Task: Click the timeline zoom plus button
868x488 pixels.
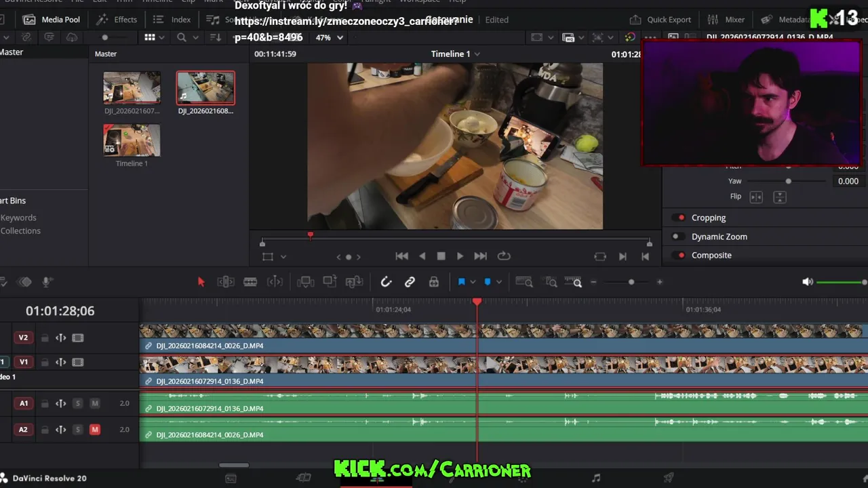Action: [659, 282]
